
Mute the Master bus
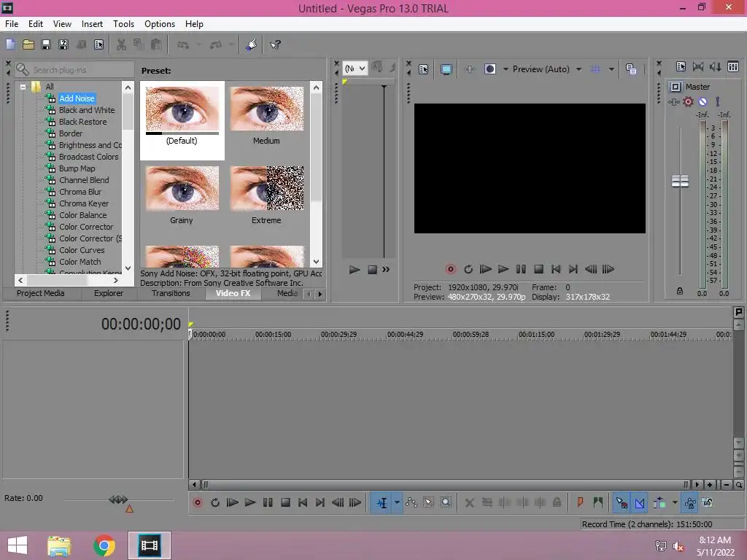pyautogui.click(x=703, y=102)
